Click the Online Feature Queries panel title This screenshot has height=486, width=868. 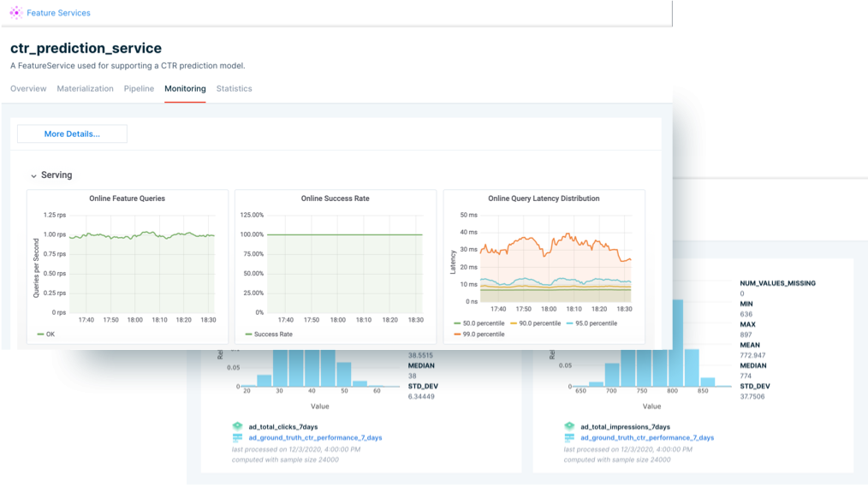coord(128,199)
